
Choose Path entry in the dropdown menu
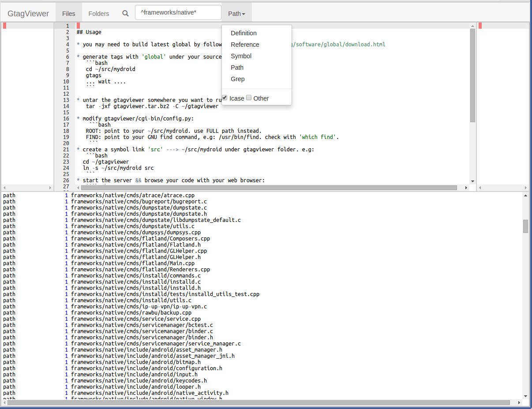coord(237,68)
